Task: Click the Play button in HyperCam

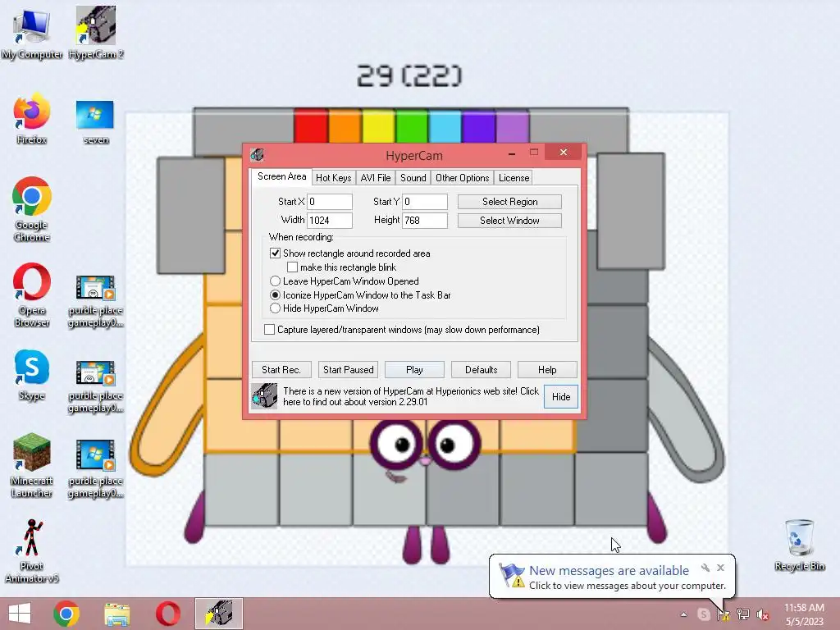Action: [x=414, y=370]
